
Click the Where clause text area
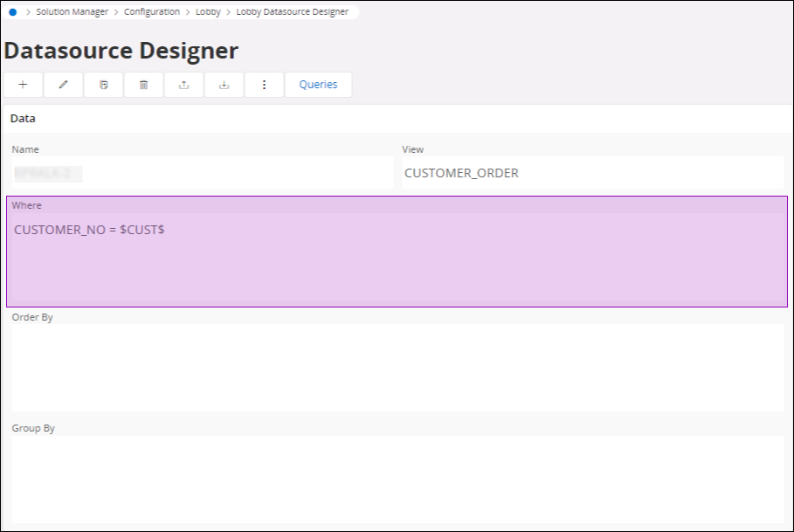[x=397, y=262]
